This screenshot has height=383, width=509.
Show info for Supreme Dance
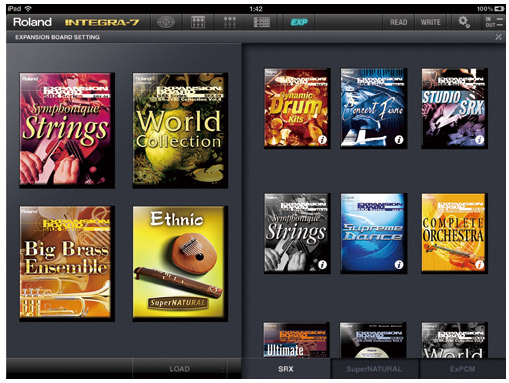(x=399, y=265)
